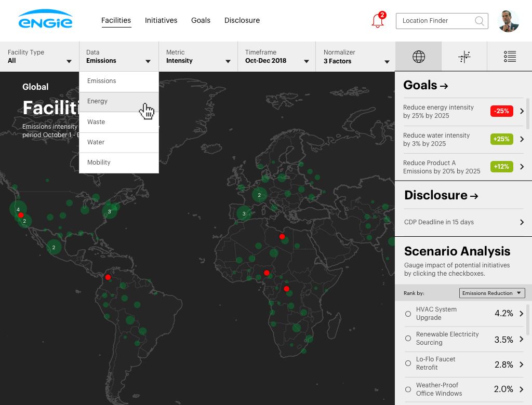
Task: Click the magnifier icon in Location Finder
Action: [479, 21]
